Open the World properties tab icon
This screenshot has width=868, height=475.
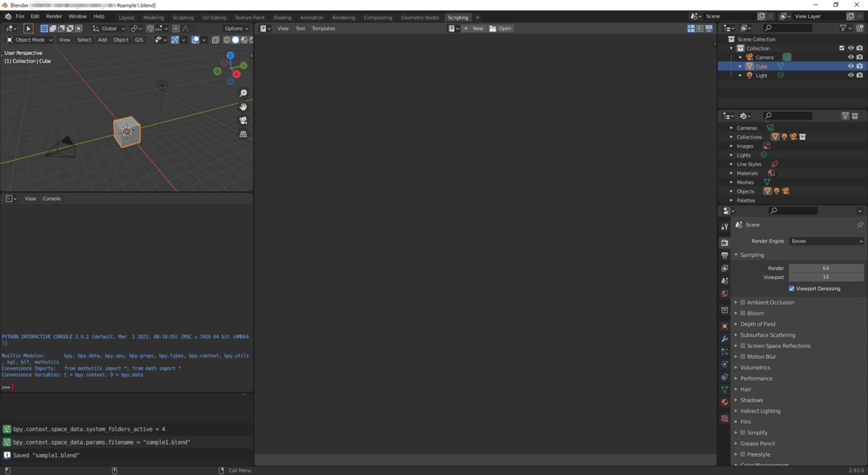pyautogui.click(x=724, y=294)
